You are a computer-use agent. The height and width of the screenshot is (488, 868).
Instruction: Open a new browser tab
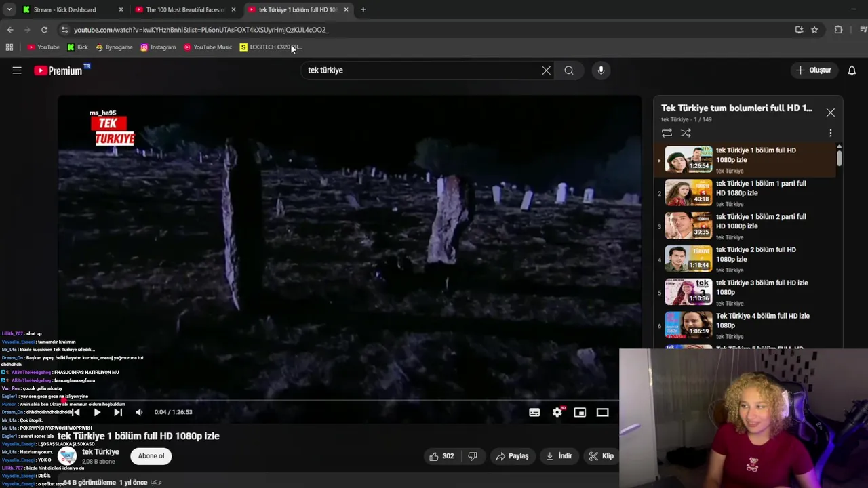(x=363, y=9)
